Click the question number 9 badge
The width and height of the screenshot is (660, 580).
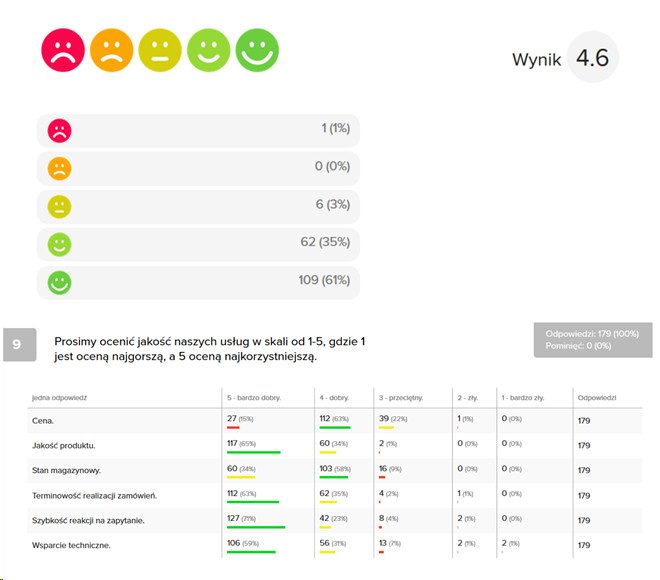tap(17, 344)
